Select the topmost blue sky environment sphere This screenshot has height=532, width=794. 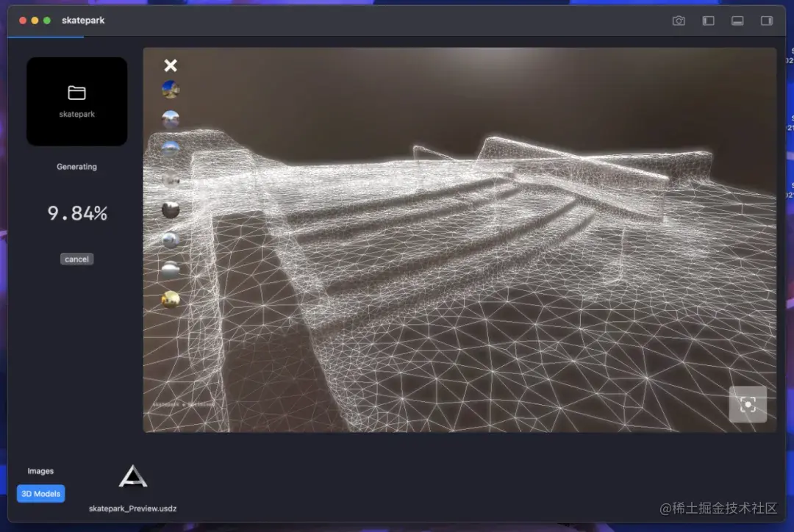pos(171,88)
